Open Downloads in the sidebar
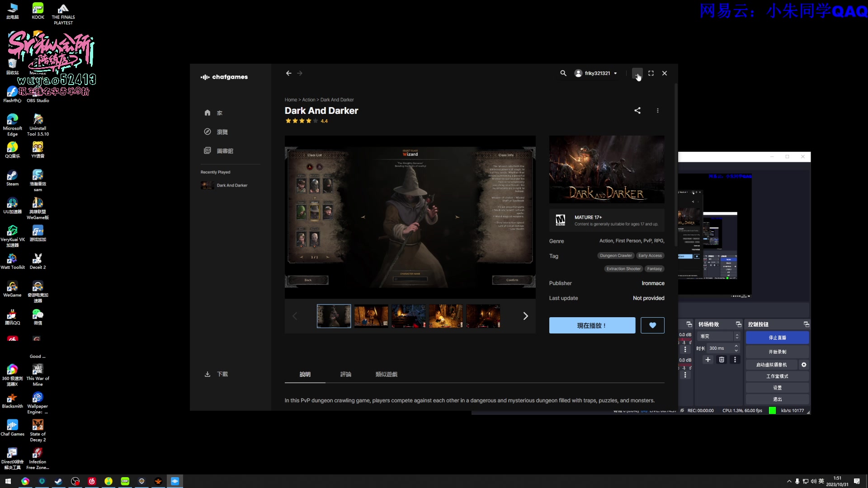The width and height of the screenshot is (868, 488). (x=217, y=374)
